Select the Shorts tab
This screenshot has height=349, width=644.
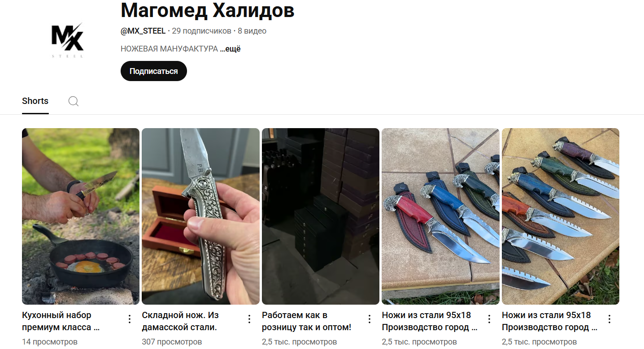click(x=35, y=101)
